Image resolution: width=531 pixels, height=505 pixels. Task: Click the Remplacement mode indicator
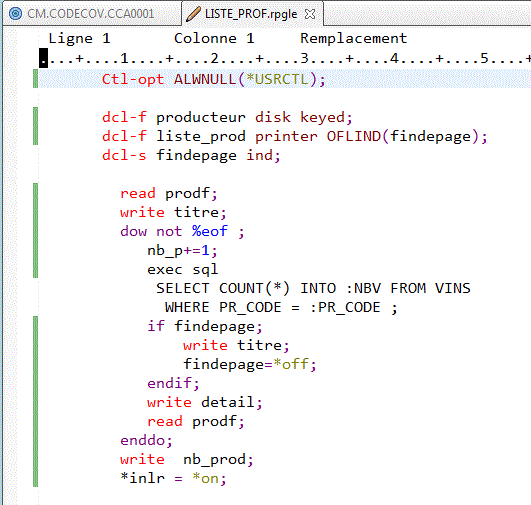click(x=354, y=38)
